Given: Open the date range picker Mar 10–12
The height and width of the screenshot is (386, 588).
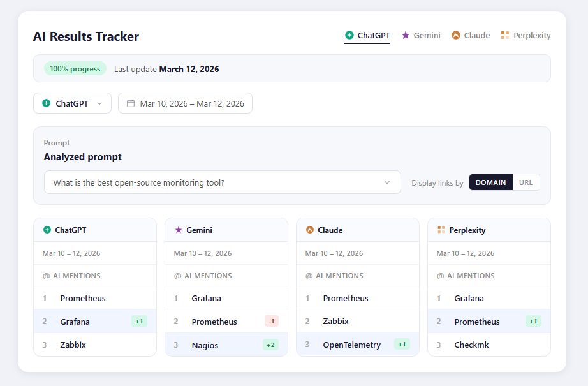Looking at the screenshot, I should click(x=185, y=103).
